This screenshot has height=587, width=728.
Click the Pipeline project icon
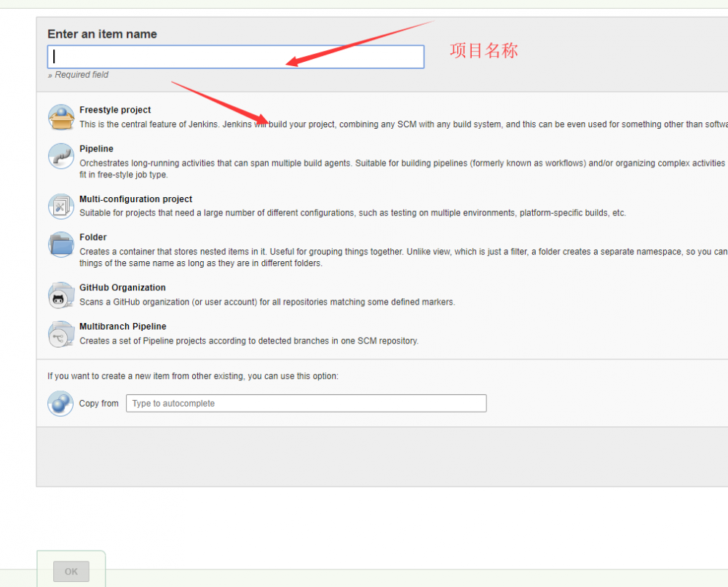click(61, 156)
